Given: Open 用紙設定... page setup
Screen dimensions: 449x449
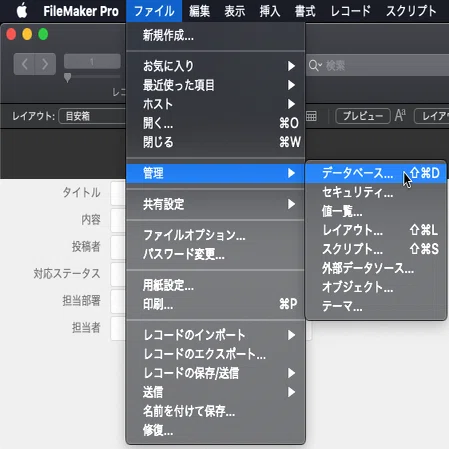Looking at the screenshot, I should point(216,285).
